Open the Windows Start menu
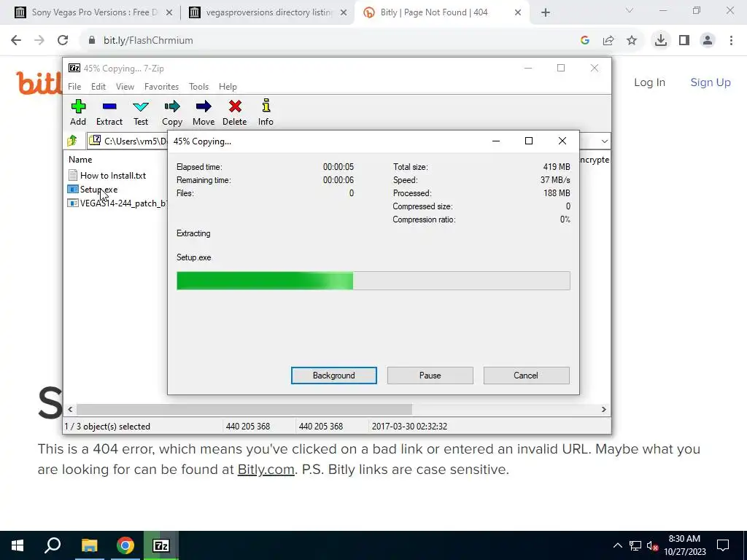 pyautogui.click(x=18, y=545)
